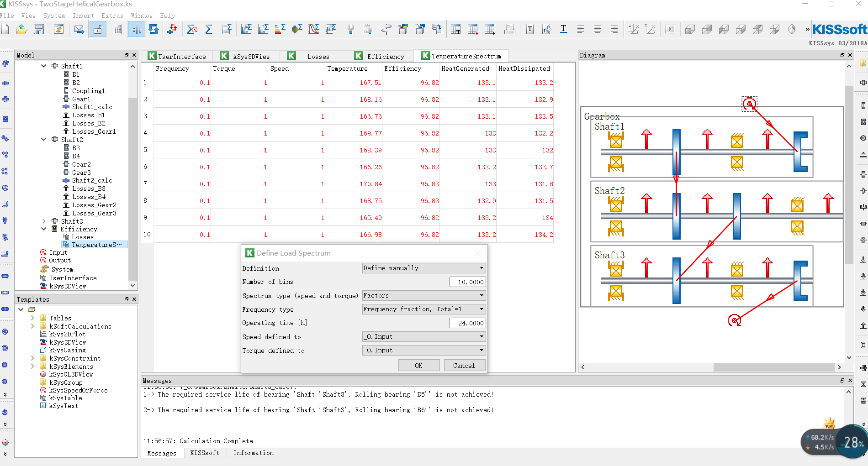Screen dimensions: 868x466
Task: Open the Definition dropdown in dialog
Action: [423, 268]
